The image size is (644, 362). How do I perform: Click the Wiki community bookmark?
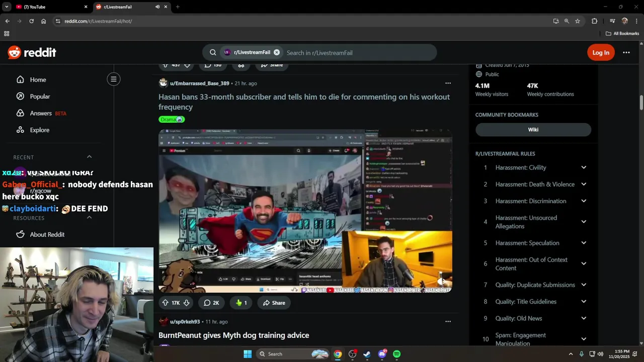[x=533, y=130]
